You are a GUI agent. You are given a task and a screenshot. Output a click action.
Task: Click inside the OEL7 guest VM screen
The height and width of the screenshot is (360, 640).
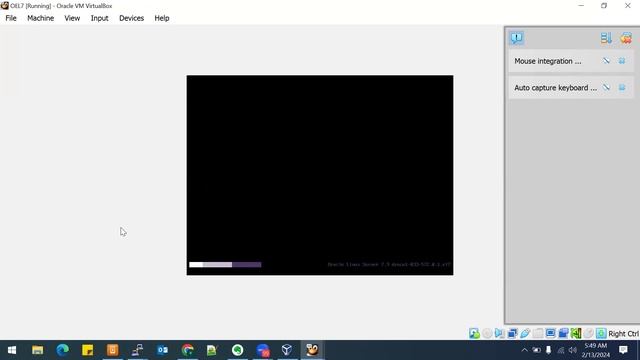point(320,175)
